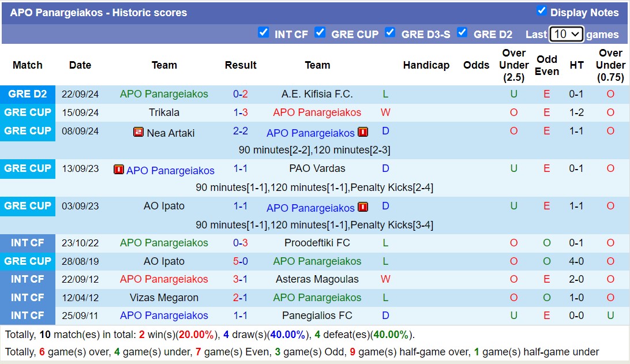Click red card icon in 03/09/23 AO Ipato row

tap(363, 207)
